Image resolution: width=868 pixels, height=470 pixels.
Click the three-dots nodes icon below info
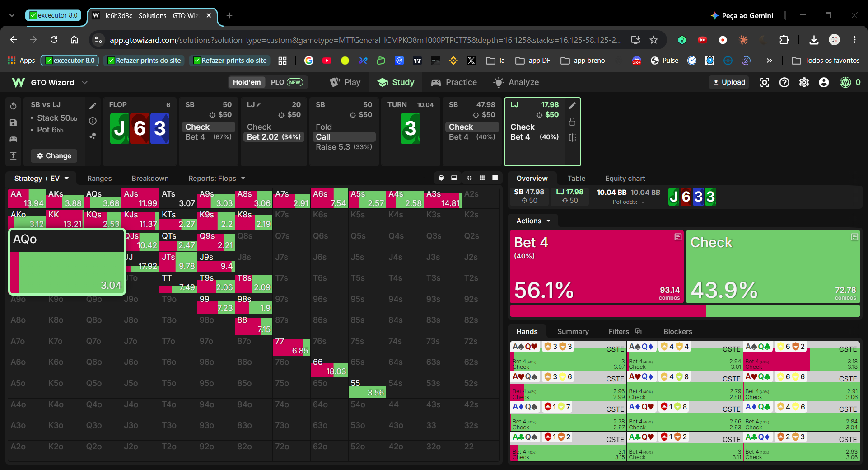[93, 136]
